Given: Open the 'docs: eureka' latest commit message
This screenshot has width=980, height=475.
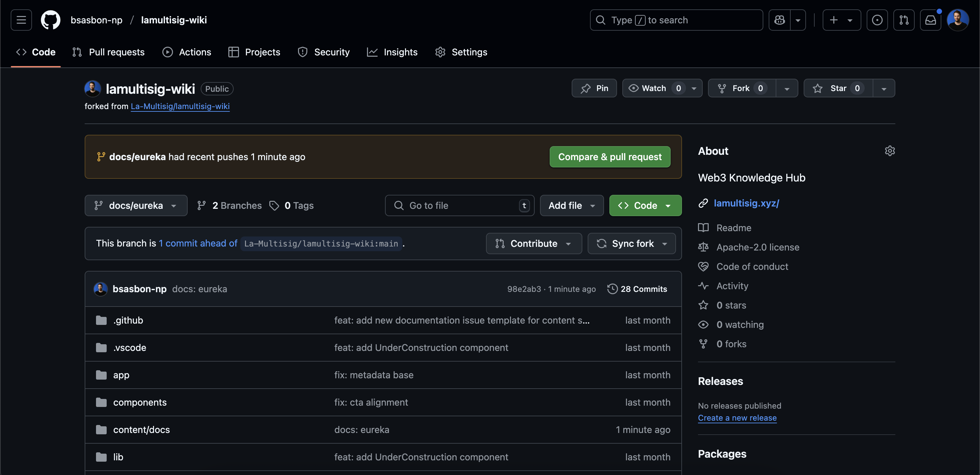Looking at the screenshot, I should point(199,289).
